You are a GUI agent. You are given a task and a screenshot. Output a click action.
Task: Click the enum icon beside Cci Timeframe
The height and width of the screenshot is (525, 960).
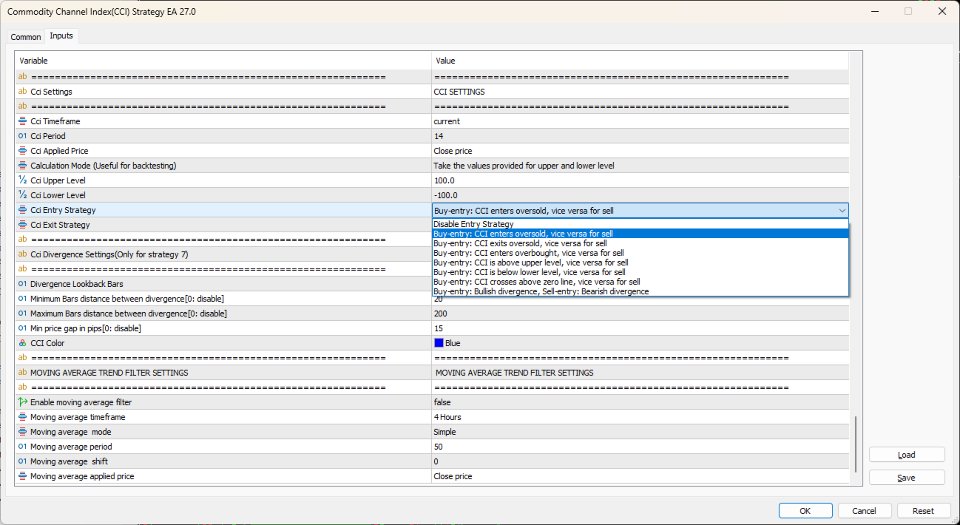[x=23, y=121]
